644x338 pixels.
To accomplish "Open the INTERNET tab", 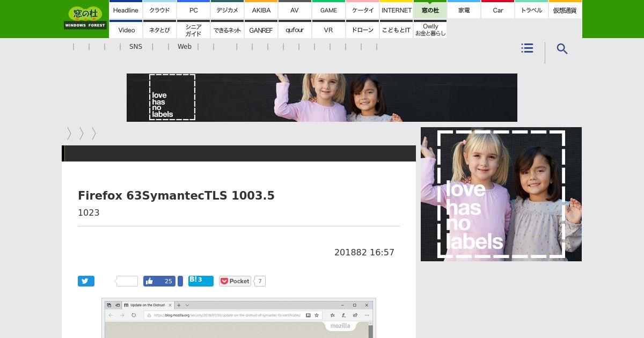I will [x=396, y=10].
